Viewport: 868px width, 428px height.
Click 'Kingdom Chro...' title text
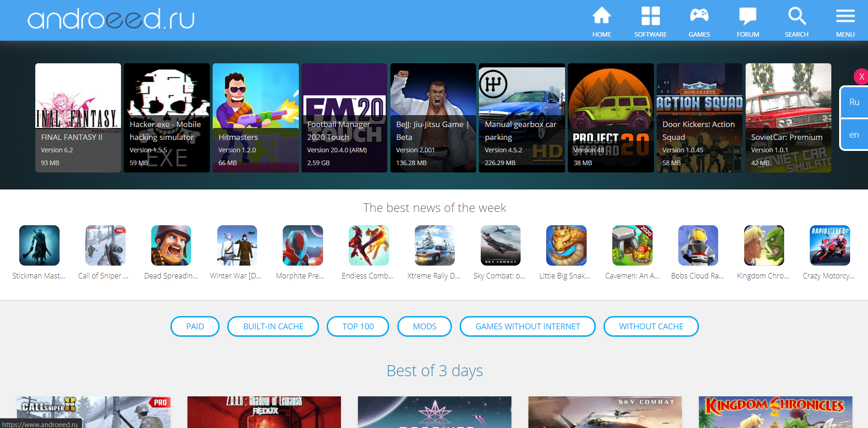click(x=763, y=276)
